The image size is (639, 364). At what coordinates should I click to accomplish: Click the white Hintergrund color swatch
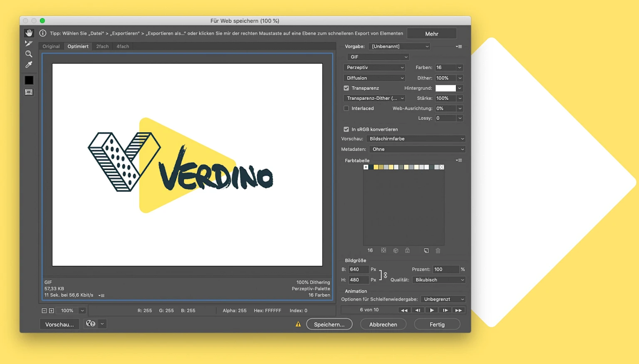pos(446,88)
